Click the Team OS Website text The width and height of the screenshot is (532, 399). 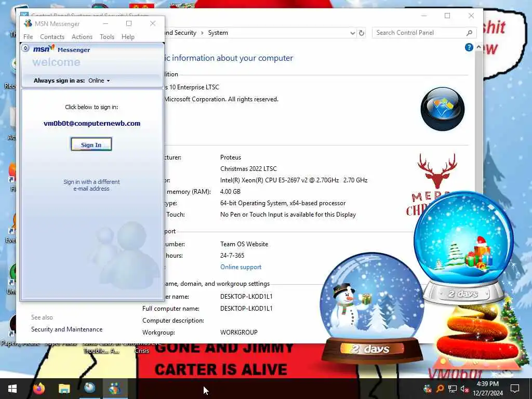tap(244, 244)
